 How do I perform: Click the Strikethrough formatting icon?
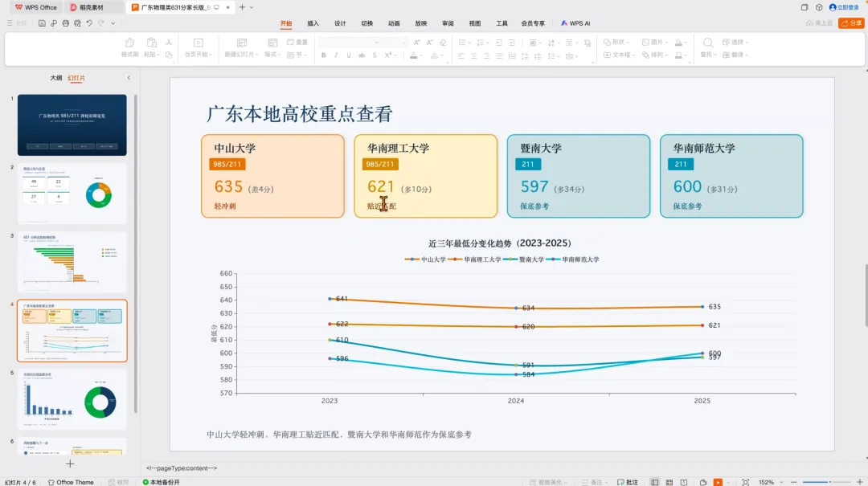tap(362, 55)
